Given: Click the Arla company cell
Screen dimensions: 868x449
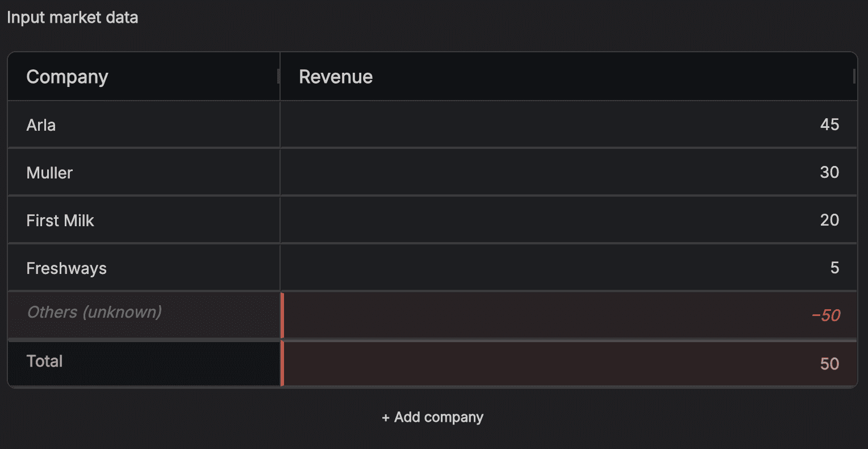Looking at the screenshot, I should [x=144, y=125].
